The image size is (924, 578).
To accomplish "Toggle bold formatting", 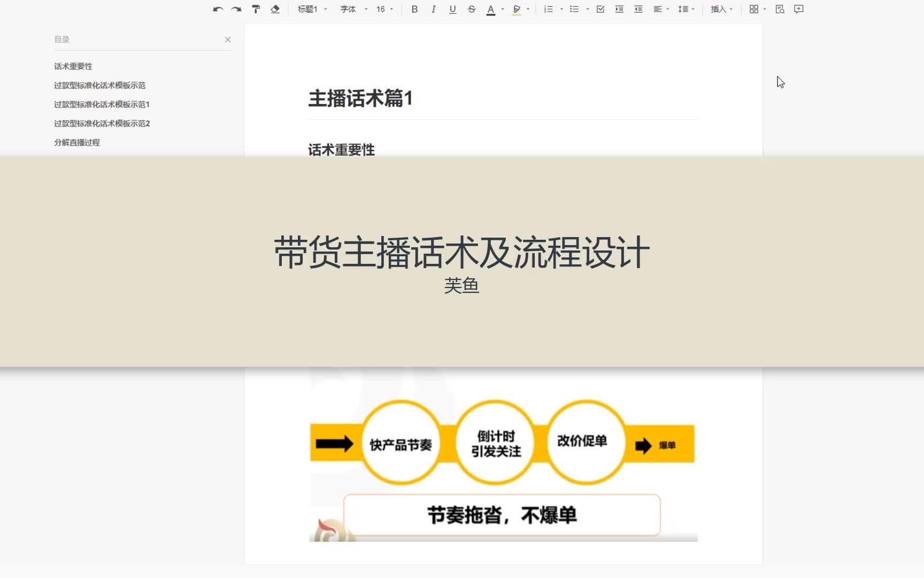I will click(414, 9).
